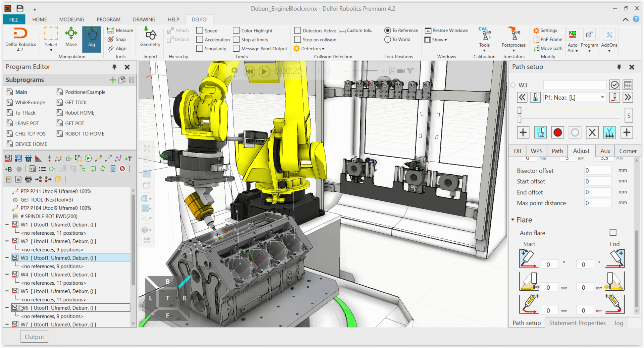The height and width of the screenshot is (348, 644).
Task: Enable the Acceleration limit checkbox
Action: 200,40
